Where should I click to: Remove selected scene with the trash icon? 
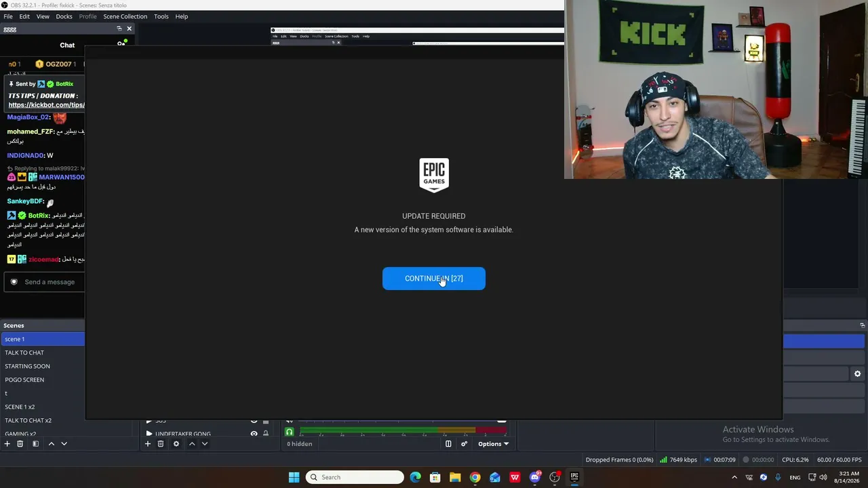(20, 444)
